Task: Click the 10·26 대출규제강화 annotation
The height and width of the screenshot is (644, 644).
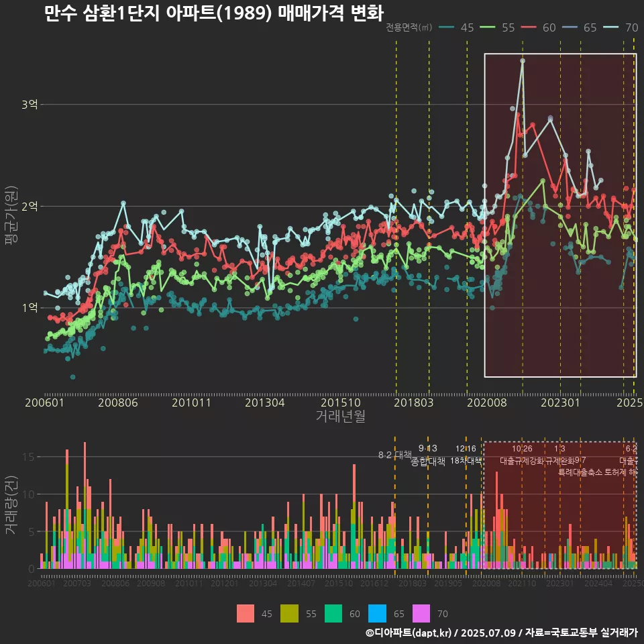Action: (x=522, y=455)
